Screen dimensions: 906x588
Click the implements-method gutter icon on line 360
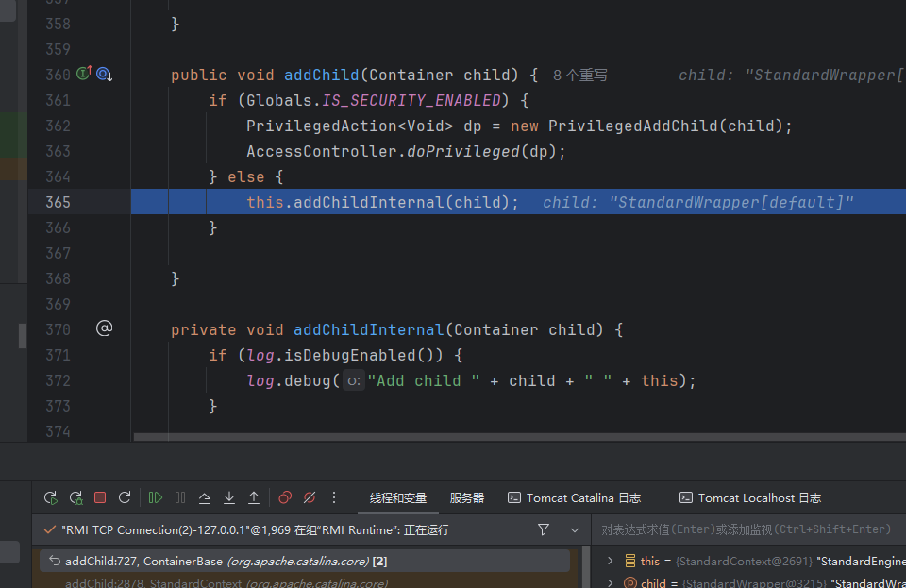tap(84, 74)
